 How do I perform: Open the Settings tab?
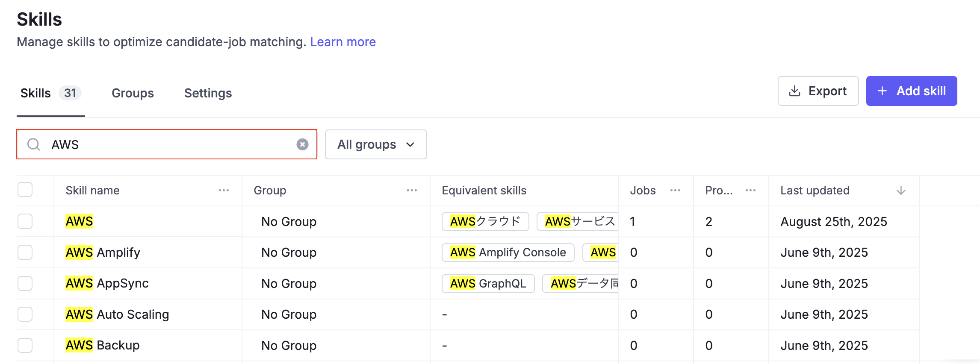pyautogui.click(x=208, y=93)
